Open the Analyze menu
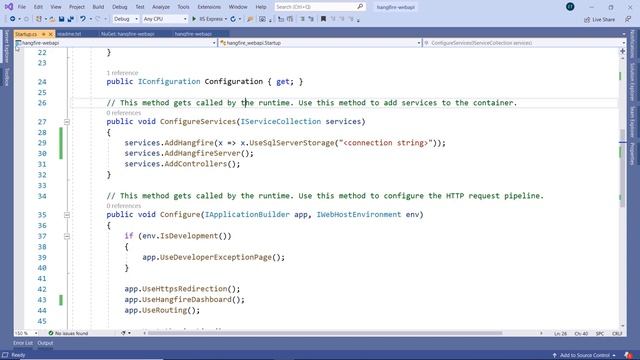Viewport: 640px width, 360px height. click(161, 7)
